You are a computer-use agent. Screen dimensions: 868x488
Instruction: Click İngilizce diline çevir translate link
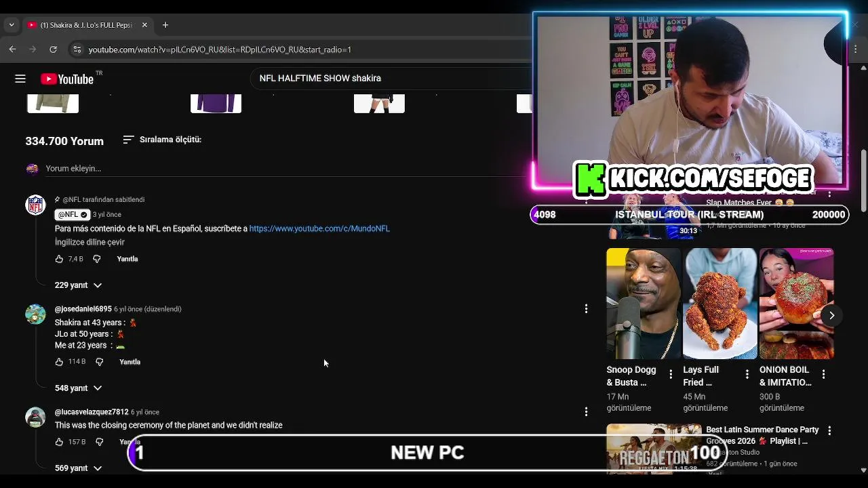click(90, 242)
